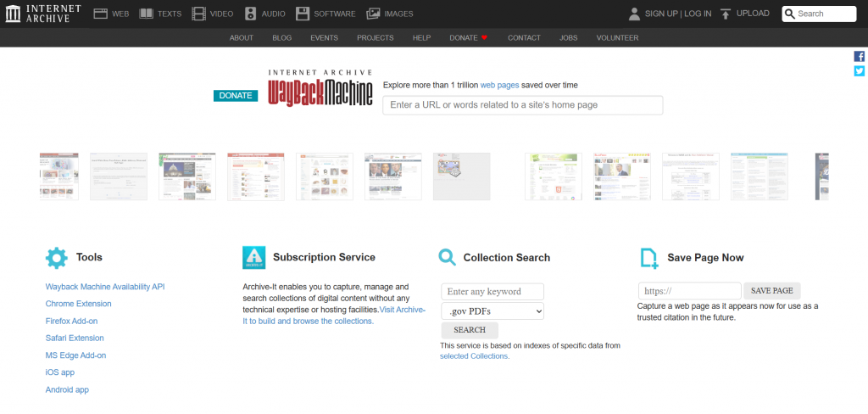Screen dimensions: 868x414
Task: Open the Audio speaker icon
Action: [x=250, y=14]
